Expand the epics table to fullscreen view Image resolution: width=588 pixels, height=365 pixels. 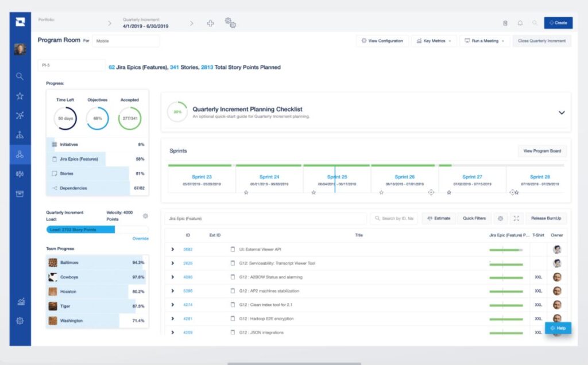[516, 218]
